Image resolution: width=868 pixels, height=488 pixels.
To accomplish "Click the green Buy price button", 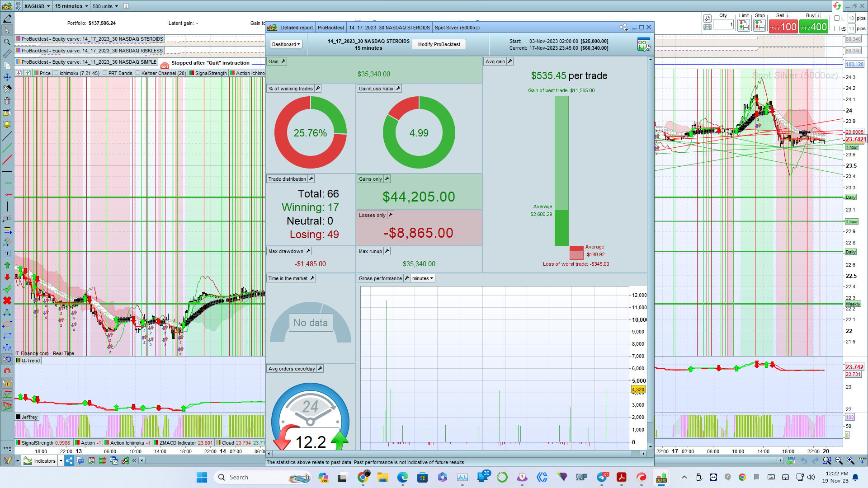I will coord(813,27).
